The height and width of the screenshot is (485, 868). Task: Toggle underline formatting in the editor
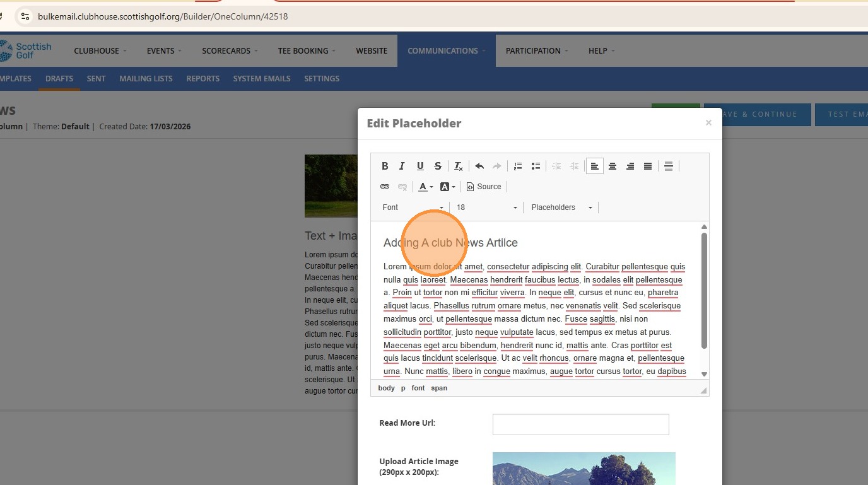420,167
